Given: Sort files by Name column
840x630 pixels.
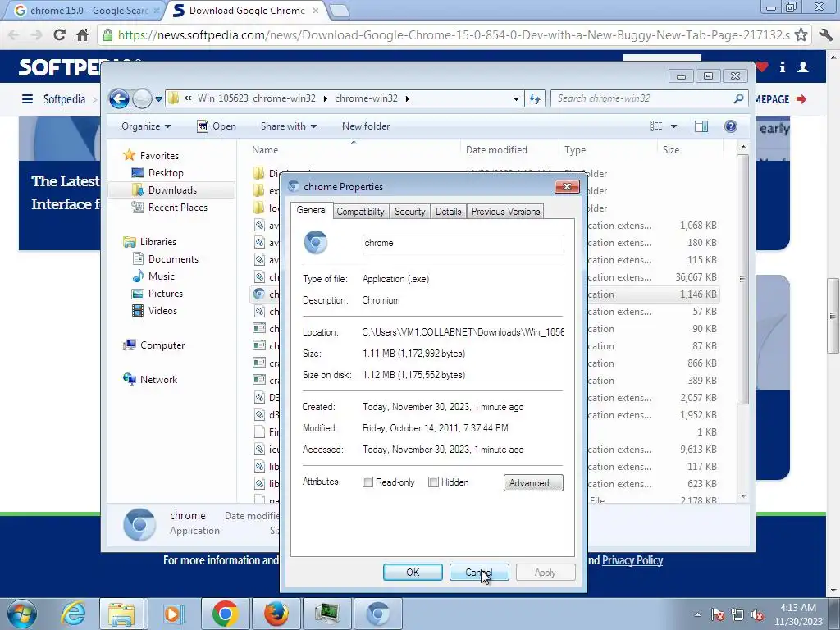Looking at the screenshot, I should click(x=265, y=151).
